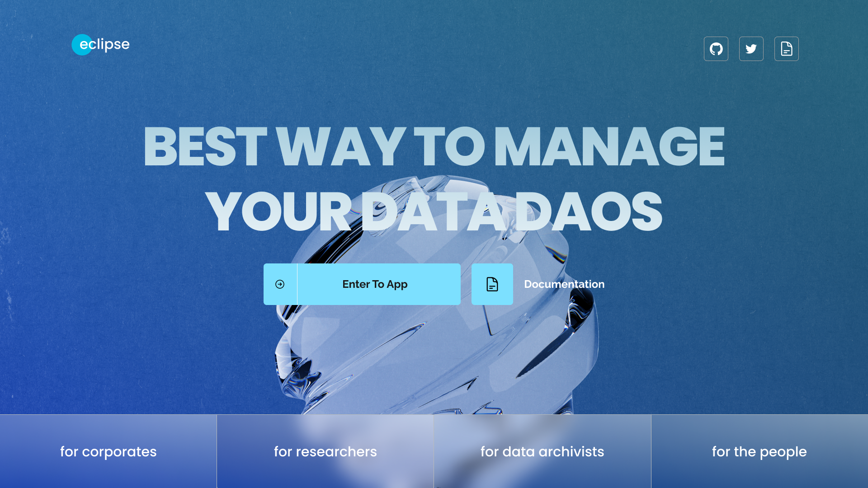Image resolution: width=868 pixels, height=488 pixels.
Task: Expand the for researchers category panel
Action: [x=325, y=450]
